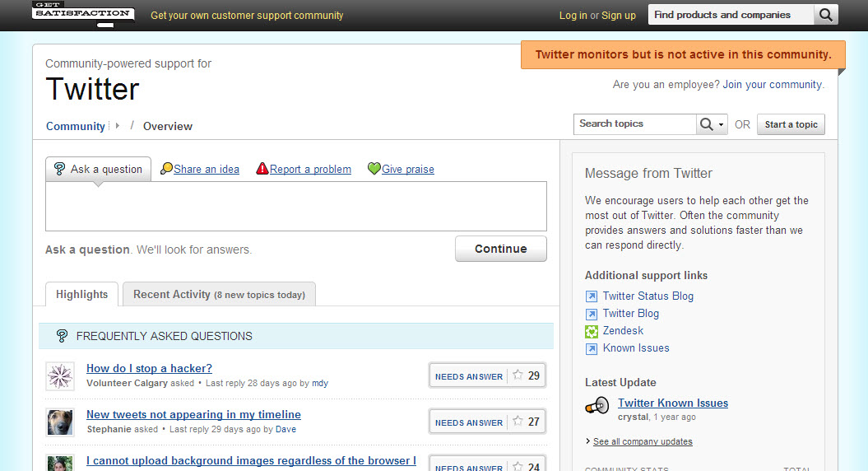Click Stephanie's dog avatar thumbnail
Image resolution: width=868 pixels, height=471 pixels.
coord(60,422)
